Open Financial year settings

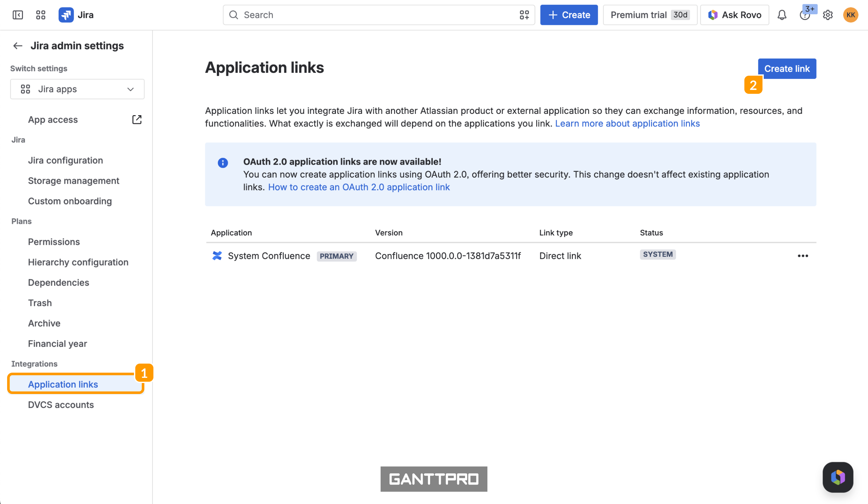pos(58,343)
